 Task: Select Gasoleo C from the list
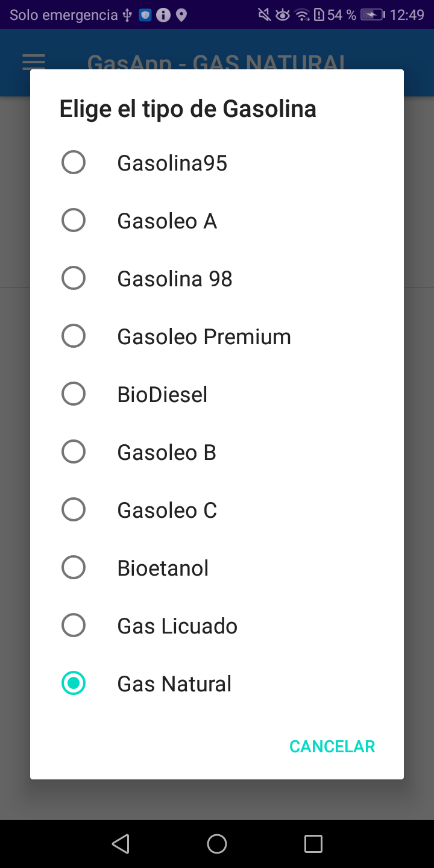click(74, 510)
